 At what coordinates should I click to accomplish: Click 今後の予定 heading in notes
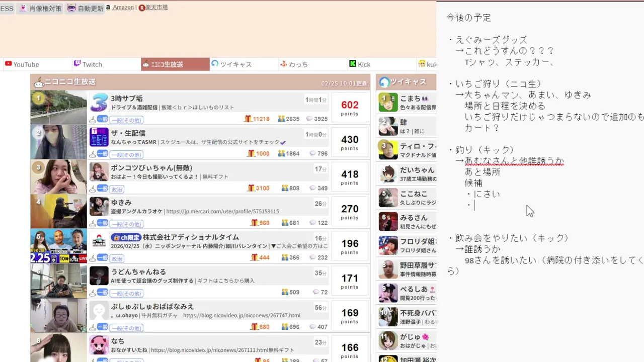pyautogui.click(x=469, y=18)
